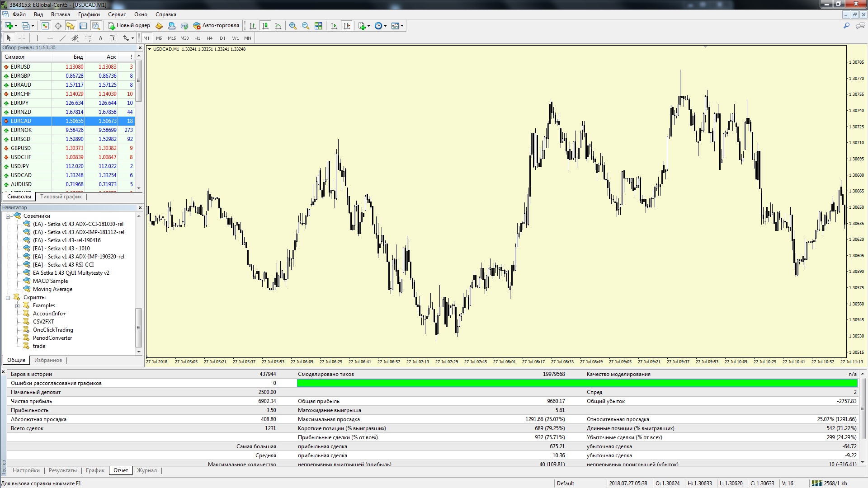The height and width of the screenshot is (488, 868).
Task: Switch to the Тиковый график tab
Action: (x=61, y=197)
